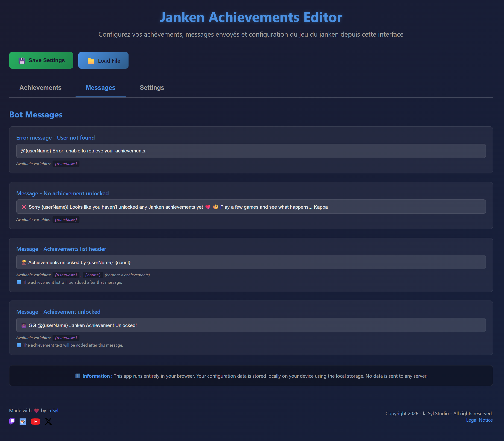The image size is (504, 441).
Task: Open the X (Twitter) icon link
Action: [48, 422]
